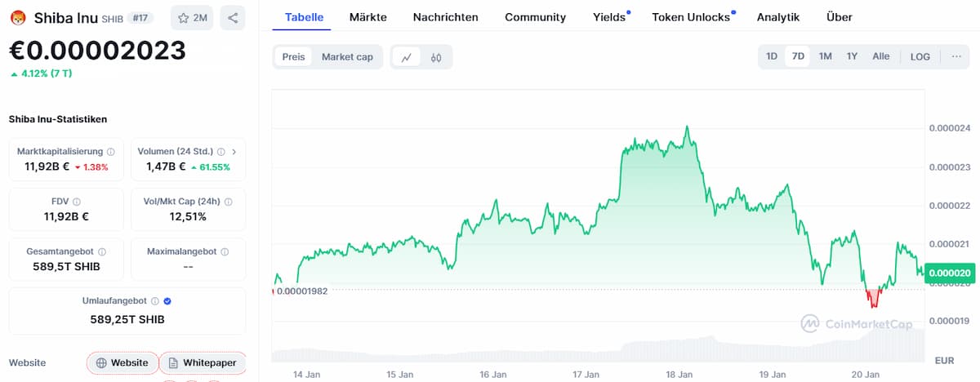
Task: Open the share icon button
Action: pos(233,17)
